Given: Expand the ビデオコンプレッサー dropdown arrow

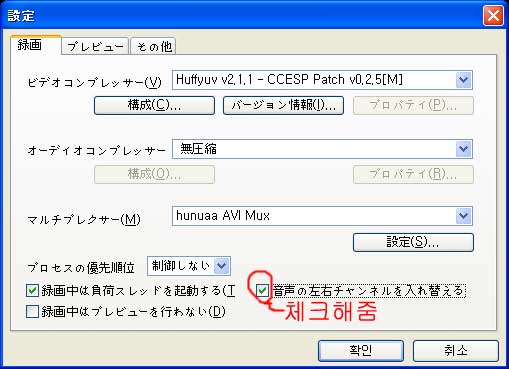Looking at the screenshot, I should click(464, 80).
